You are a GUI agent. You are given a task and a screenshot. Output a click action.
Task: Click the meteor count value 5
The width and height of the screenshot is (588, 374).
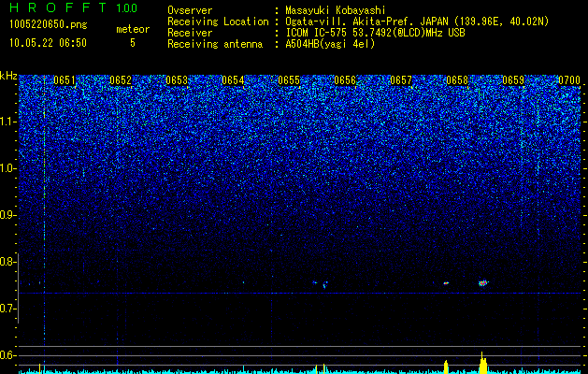pyautogui.click(x=133, y=43)
